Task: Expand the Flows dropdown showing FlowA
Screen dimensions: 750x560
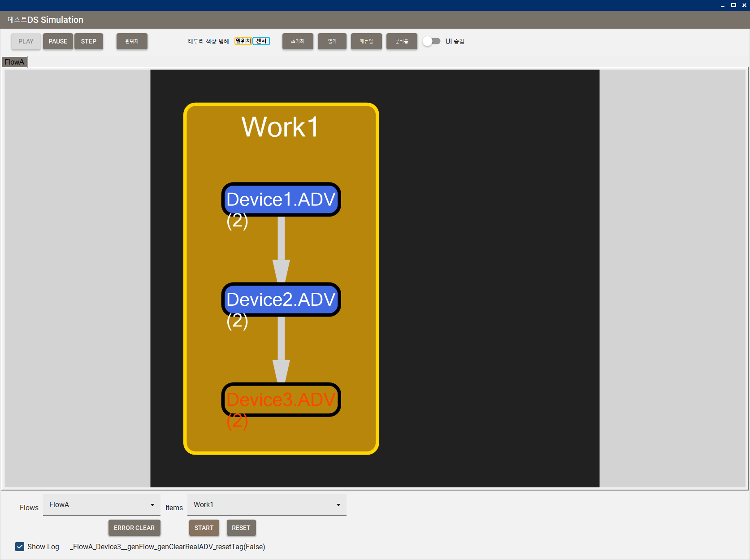Action: (101, 505)
